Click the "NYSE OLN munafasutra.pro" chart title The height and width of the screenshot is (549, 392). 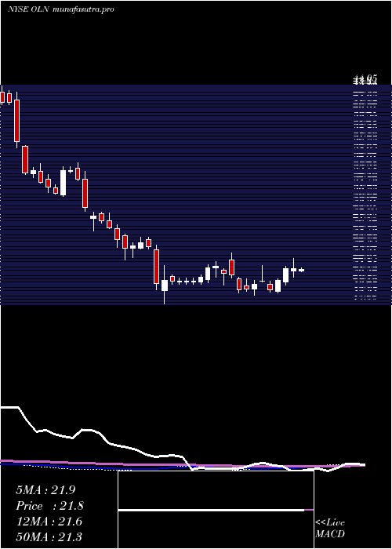pyautogui.click(x=60, y=9)
